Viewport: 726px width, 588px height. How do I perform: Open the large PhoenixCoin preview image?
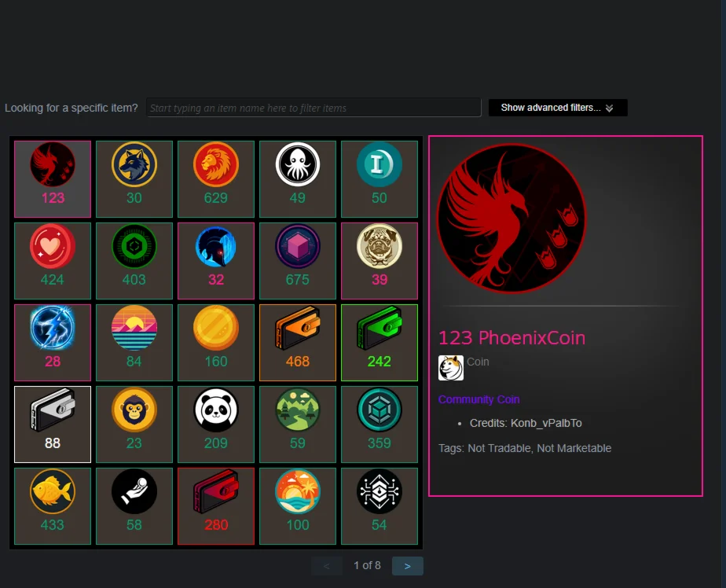(x=511, y=219)
